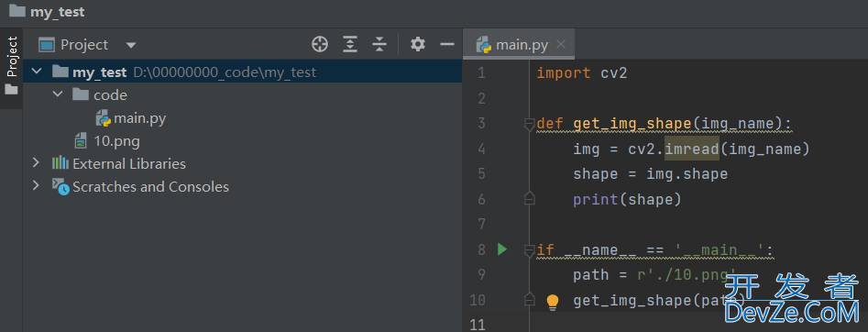Click 'path' variable on line 9

tap(591, 275)
